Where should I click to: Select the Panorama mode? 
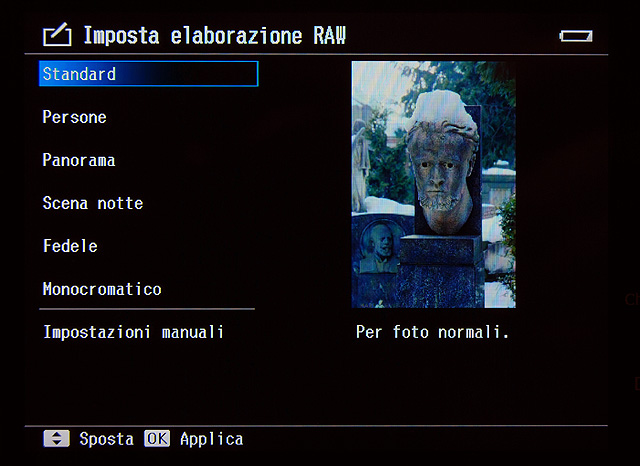coord(79,160)
